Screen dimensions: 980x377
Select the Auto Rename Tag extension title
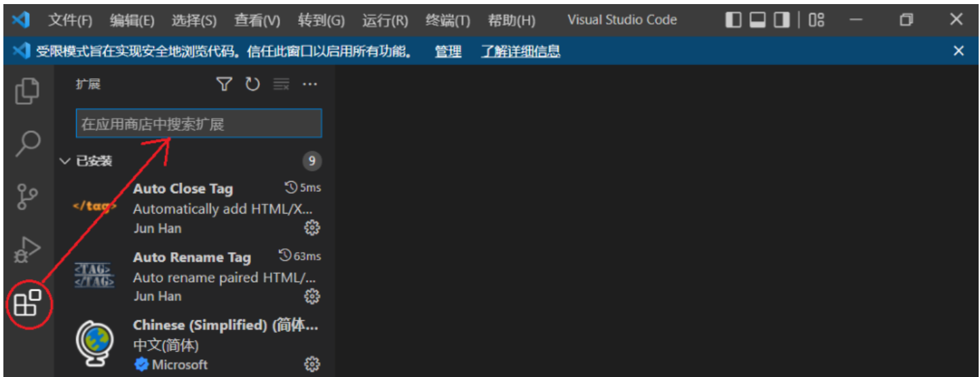click(x=192, y=258)
